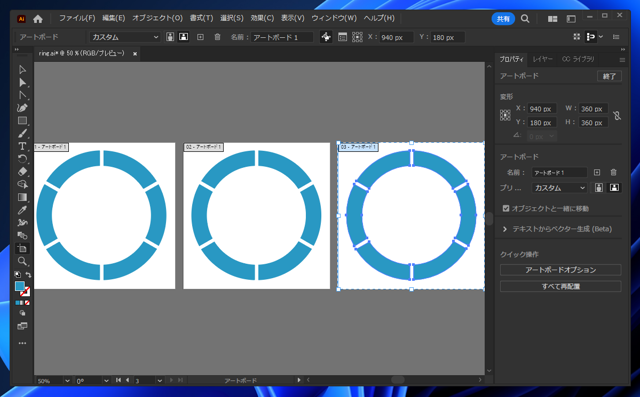The height and width of the screenshot is (397, 640).
Task: Set landscape orientation in control bar
Action: pyautogui.click(x=184, y=37)
